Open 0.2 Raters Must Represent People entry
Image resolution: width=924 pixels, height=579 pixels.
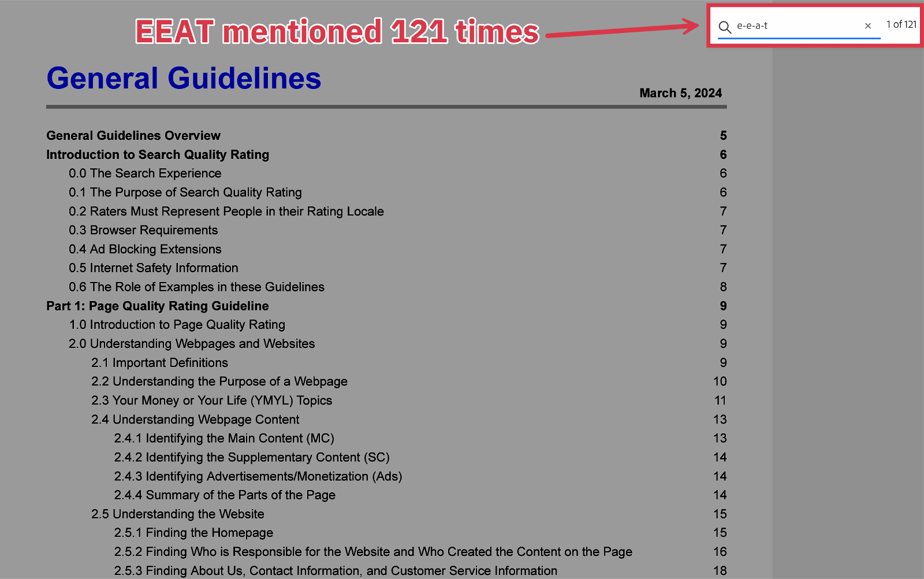coord(226,211)
